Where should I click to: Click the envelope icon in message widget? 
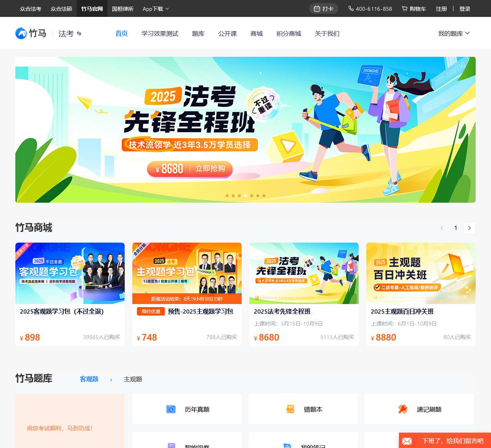pos(407,441)
